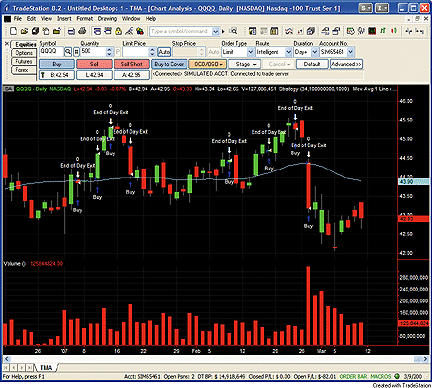Click the candlestick chart icon in toolbar
Image resolution: width=432 pixels, height=388 pixels.
point(394,31)
